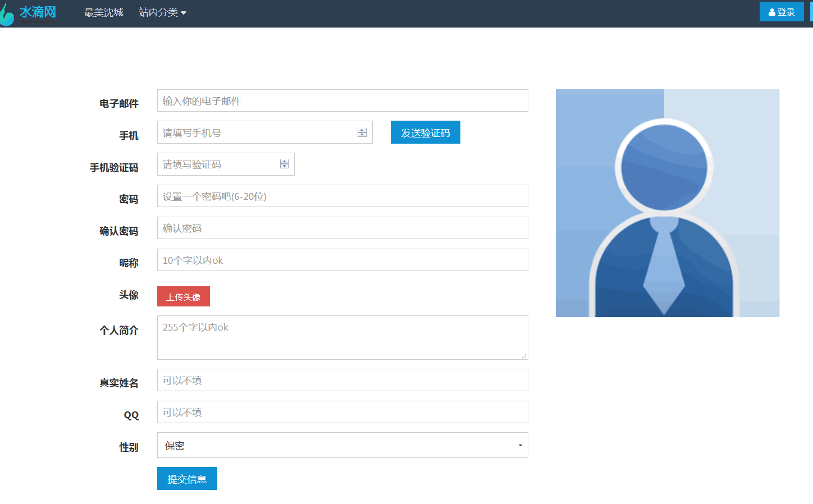Click the default avatar preview image
Image resolution: width=813 pixels, height=504 pixels.
(x=667, y=203)
